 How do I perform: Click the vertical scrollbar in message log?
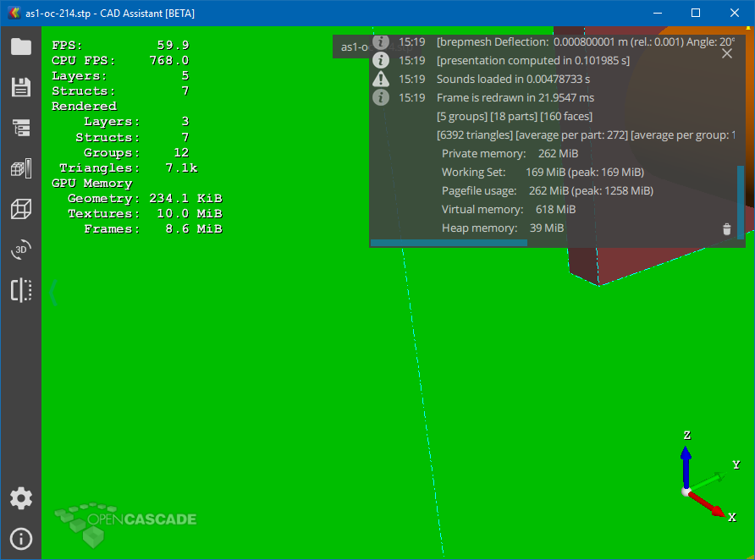[741, 201]
